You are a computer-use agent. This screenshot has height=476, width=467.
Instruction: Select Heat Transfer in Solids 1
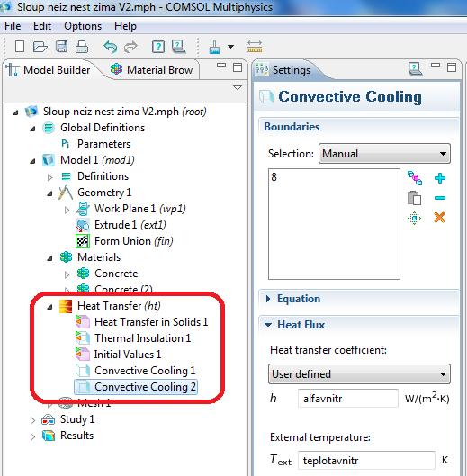[151, 322]
